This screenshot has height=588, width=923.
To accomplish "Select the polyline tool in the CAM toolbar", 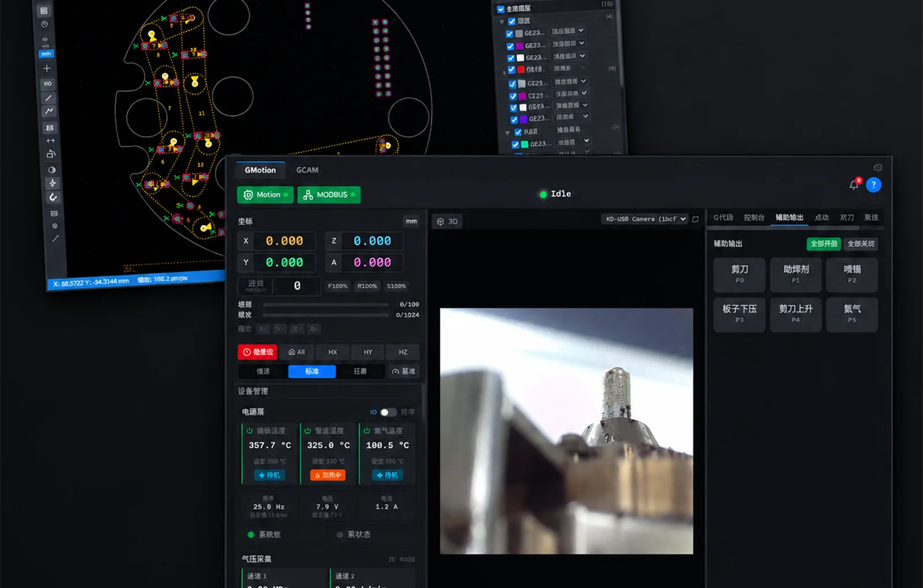I will [x=49, y=111].
